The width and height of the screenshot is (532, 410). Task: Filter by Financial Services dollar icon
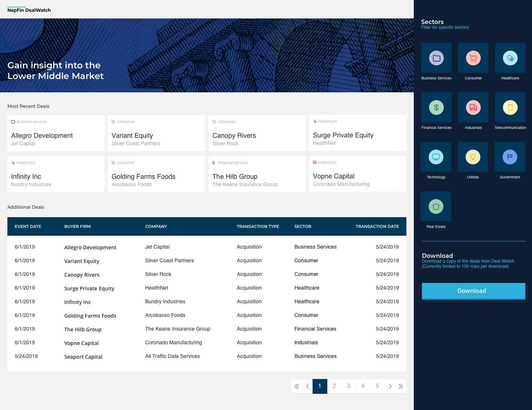pos(436,107)
